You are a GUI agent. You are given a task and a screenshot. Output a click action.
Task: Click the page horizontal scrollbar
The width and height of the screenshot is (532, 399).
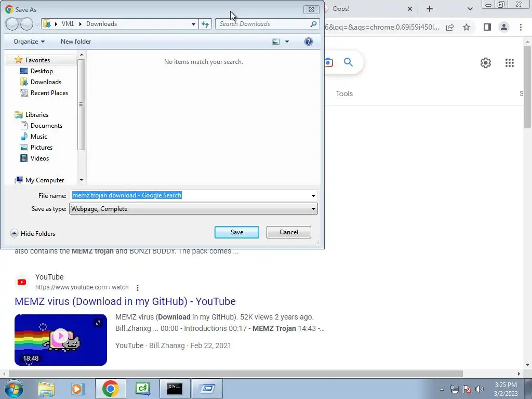coord(236,374)
